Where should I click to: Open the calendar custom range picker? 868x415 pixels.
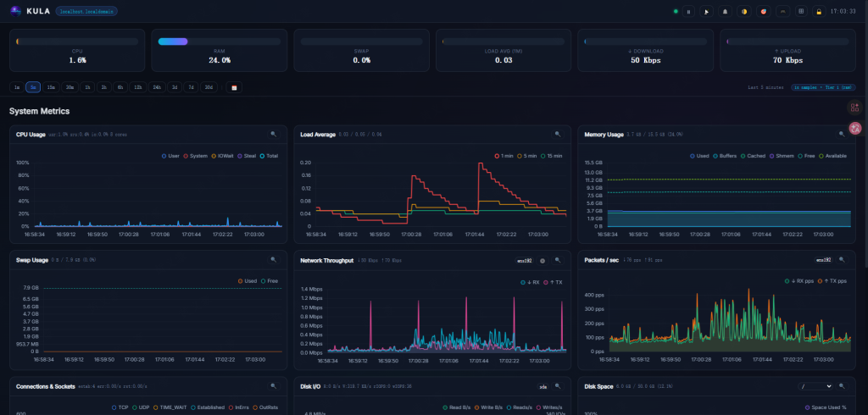pos(234,87)
